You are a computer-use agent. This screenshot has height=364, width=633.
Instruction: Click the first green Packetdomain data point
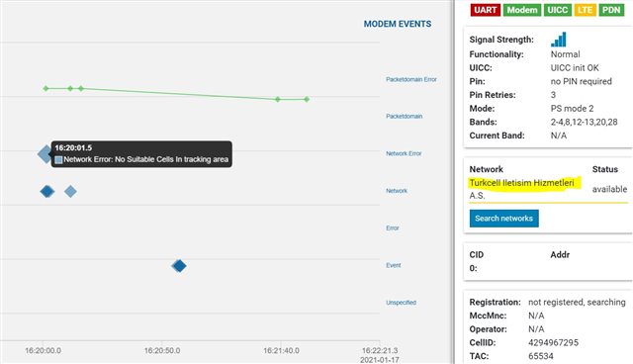point(45,88)
